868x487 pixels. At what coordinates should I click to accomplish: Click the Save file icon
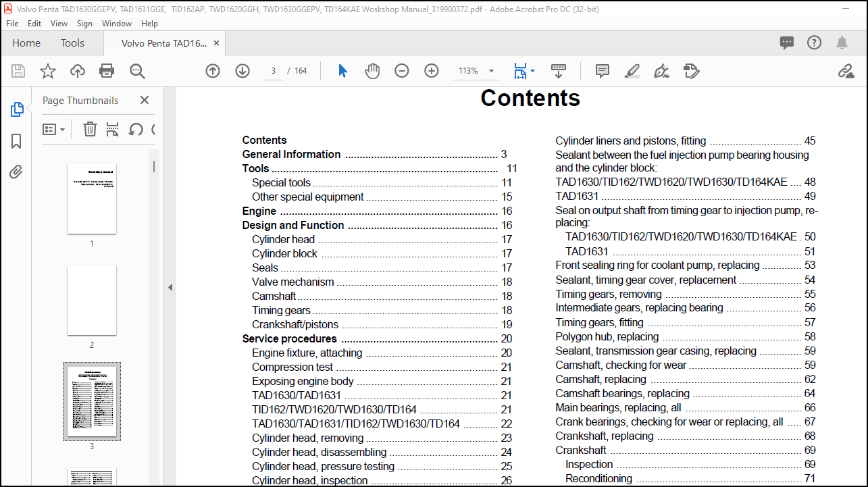tap(18, 71)
